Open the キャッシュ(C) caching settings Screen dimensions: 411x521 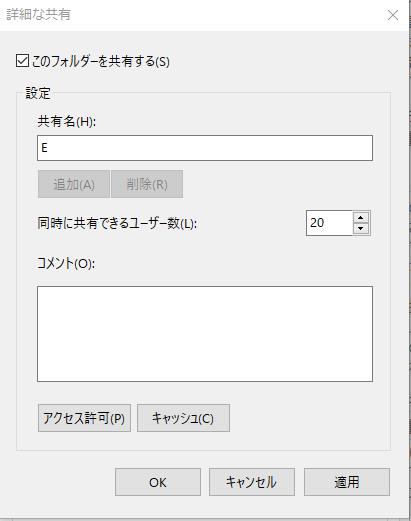(183, 418)
